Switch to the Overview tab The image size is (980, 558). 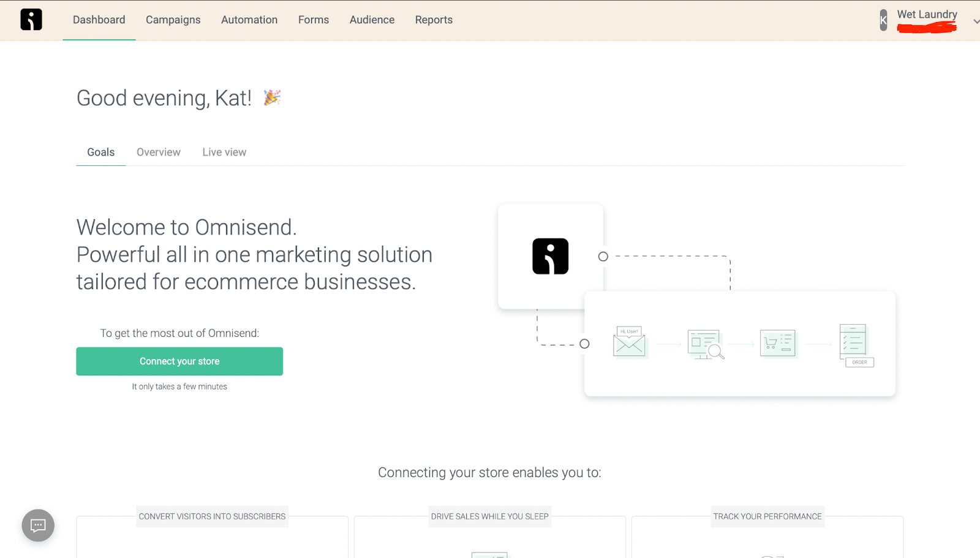159,152
